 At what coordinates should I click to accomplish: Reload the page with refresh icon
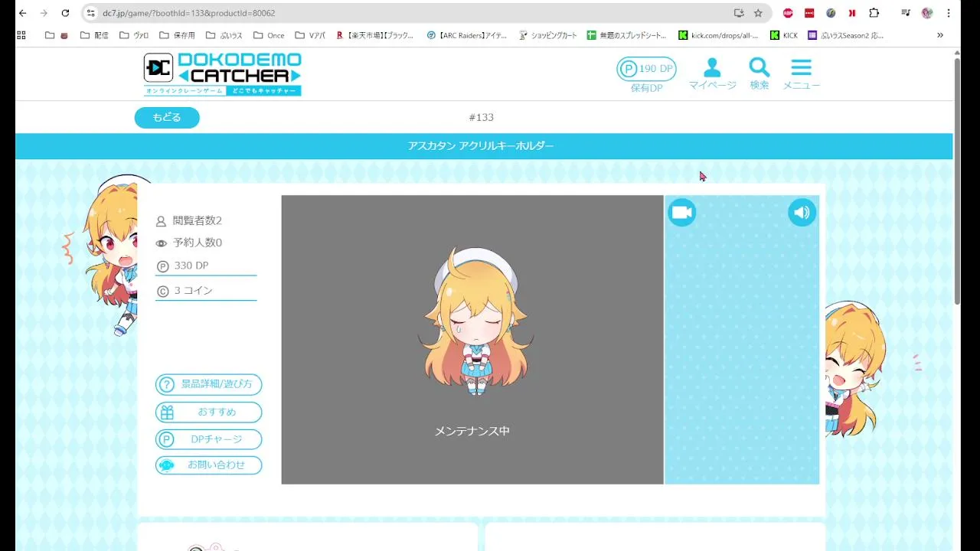point(65,13)
